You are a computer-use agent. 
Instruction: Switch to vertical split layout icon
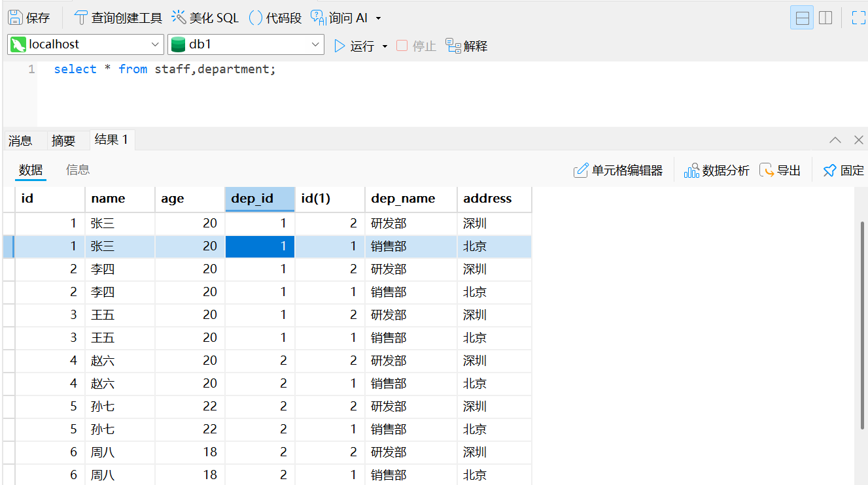pos(825,18)
